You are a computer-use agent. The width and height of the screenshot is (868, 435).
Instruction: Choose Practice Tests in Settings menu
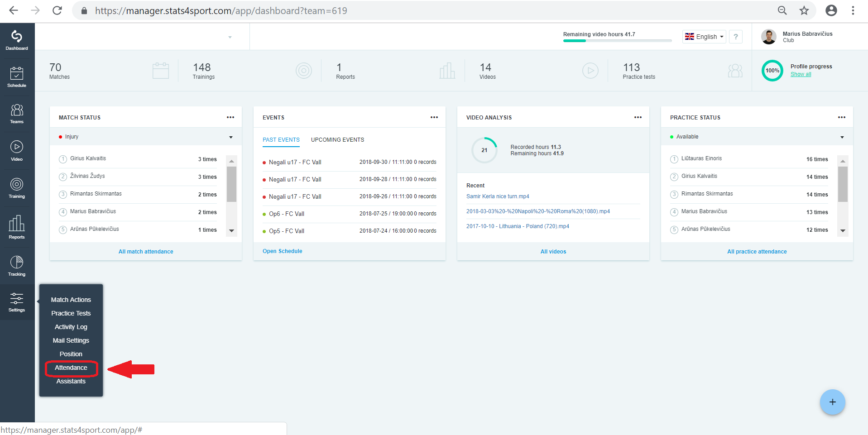click(71, 313)
